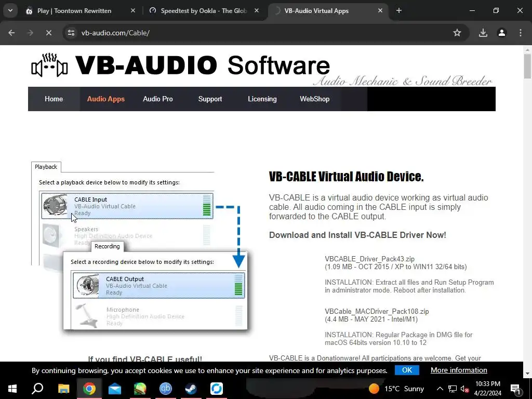Open Windows taskbar search
Screen dimensions: 532x399
[37, 389]
